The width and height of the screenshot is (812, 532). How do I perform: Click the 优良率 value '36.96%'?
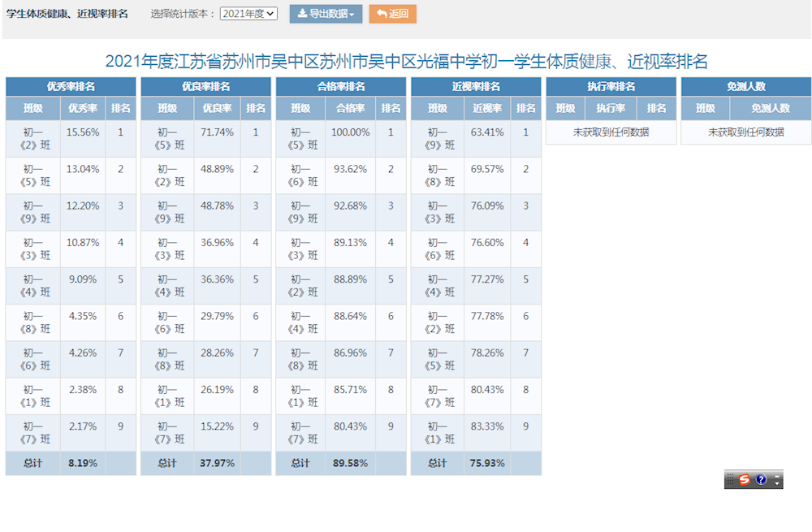217,243
